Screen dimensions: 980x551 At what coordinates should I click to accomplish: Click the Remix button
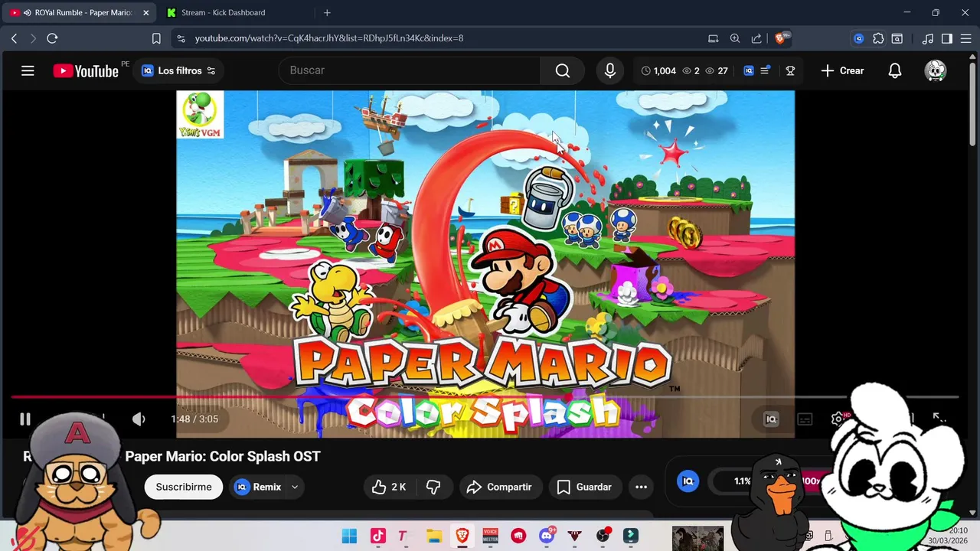(x=257, y=487)
